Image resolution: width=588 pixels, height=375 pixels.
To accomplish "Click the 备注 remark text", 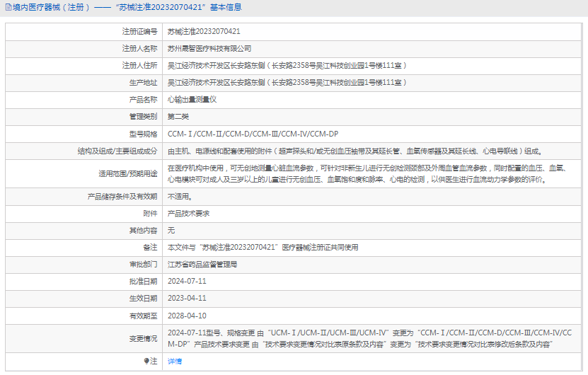I will (x=263, y=248).
